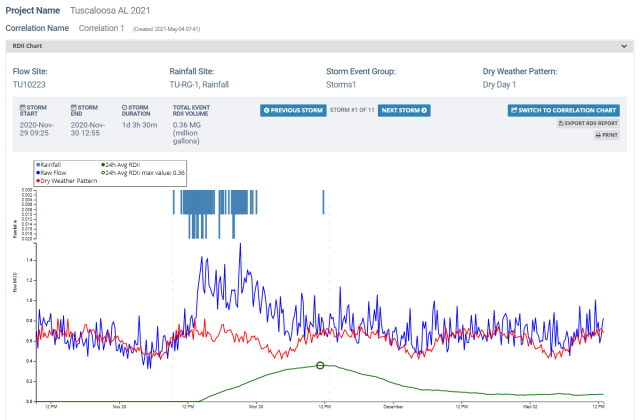The height and width of the screenshot is (420, 640).
Task: Click the storm start date 2020-Nov-29 09:25
Action: (x=37, y=129)
